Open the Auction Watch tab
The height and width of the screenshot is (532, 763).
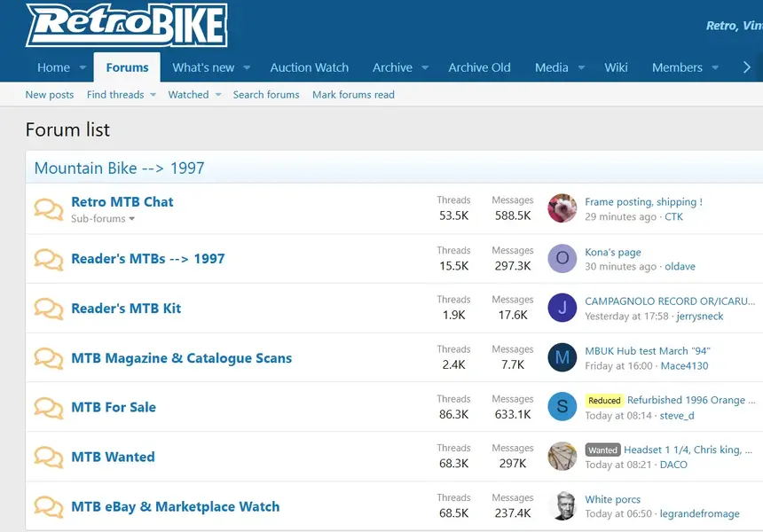pos(310,67)
